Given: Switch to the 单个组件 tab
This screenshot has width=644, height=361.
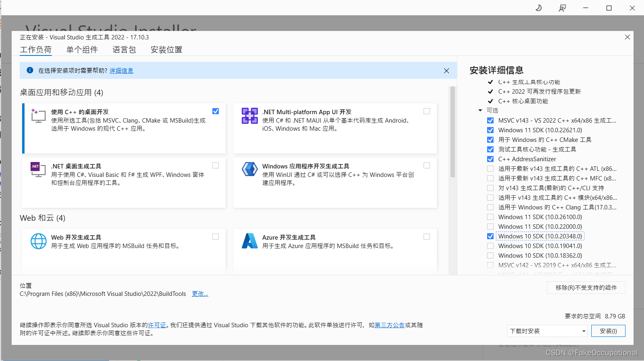Looking at the screenshot, I should point(82,50).
